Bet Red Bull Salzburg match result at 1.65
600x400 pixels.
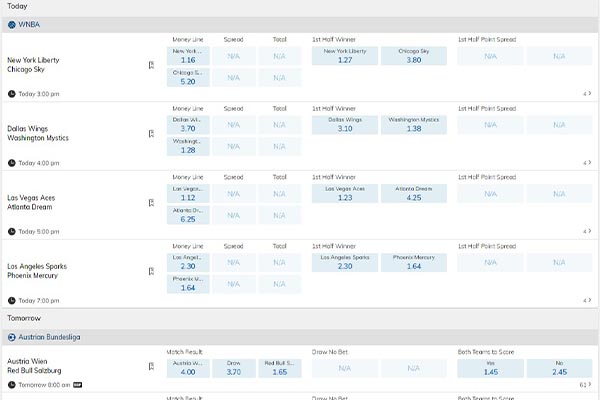point(280,368)
